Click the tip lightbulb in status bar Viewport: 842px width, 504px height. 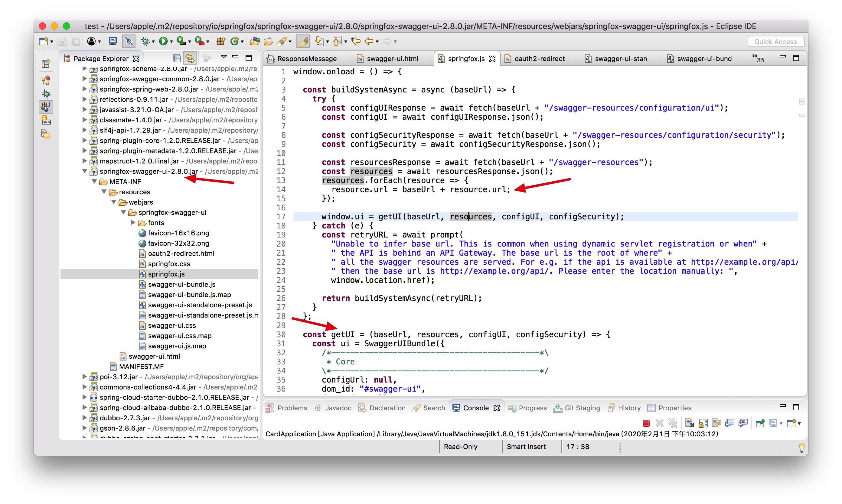pyautogui.click(x=801, y=447)
